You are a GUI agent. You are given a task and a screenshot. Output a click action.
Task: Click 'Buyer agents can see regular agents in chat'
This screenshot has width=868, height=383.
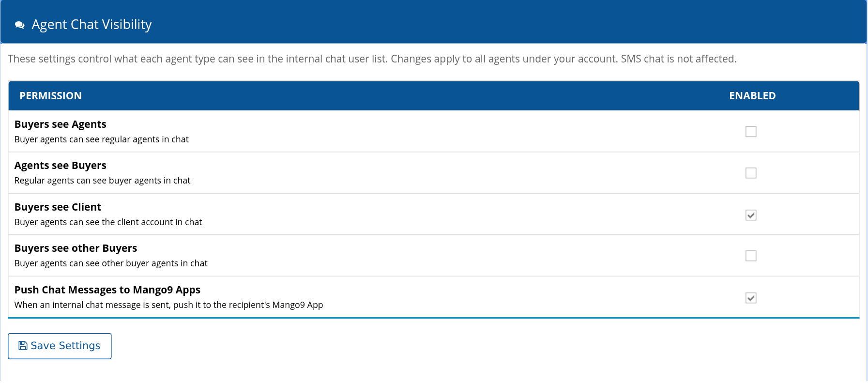(102, 139)
